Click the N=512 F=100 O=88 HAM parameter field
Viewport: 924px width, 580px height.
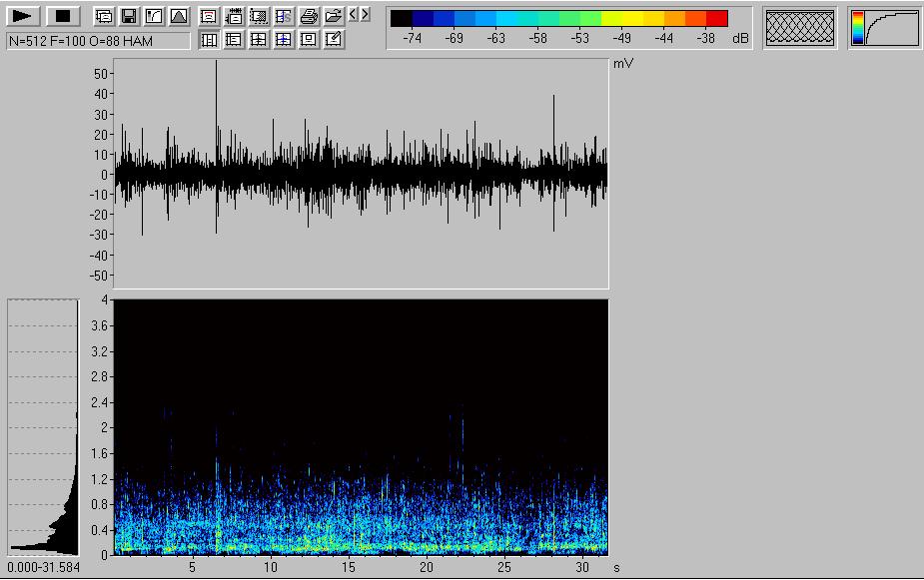tap(97, 41)
